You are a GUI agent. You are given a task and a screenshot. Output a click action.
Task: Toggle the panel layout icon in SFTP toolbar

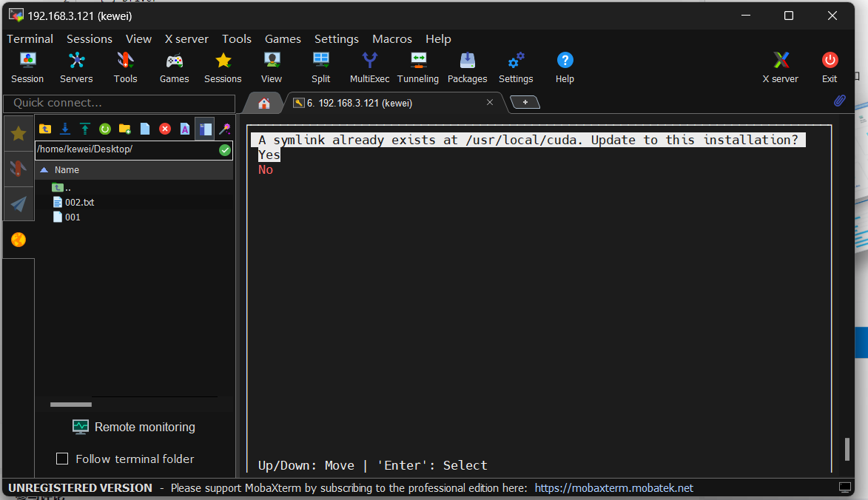pos(205,129)
